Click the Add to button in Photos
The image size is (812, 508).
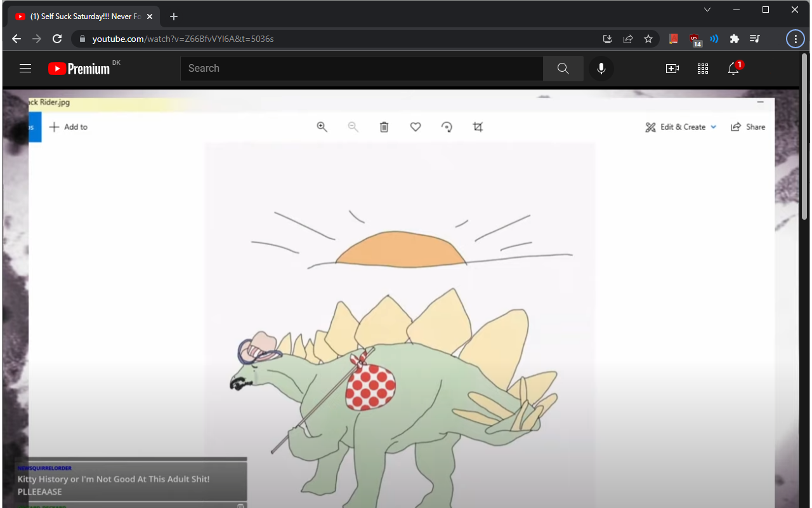68,126
